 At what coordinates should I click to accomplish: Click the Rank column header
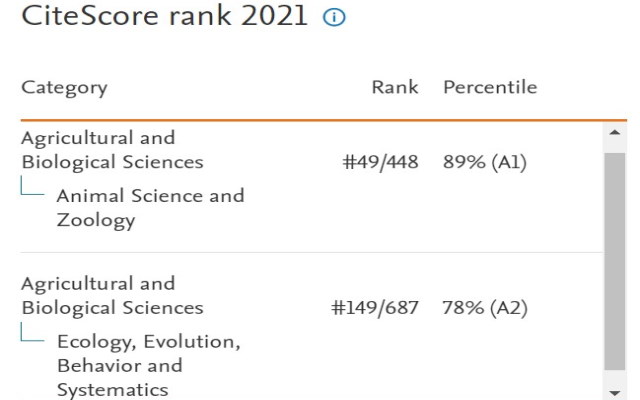click(x=395, y=87)
